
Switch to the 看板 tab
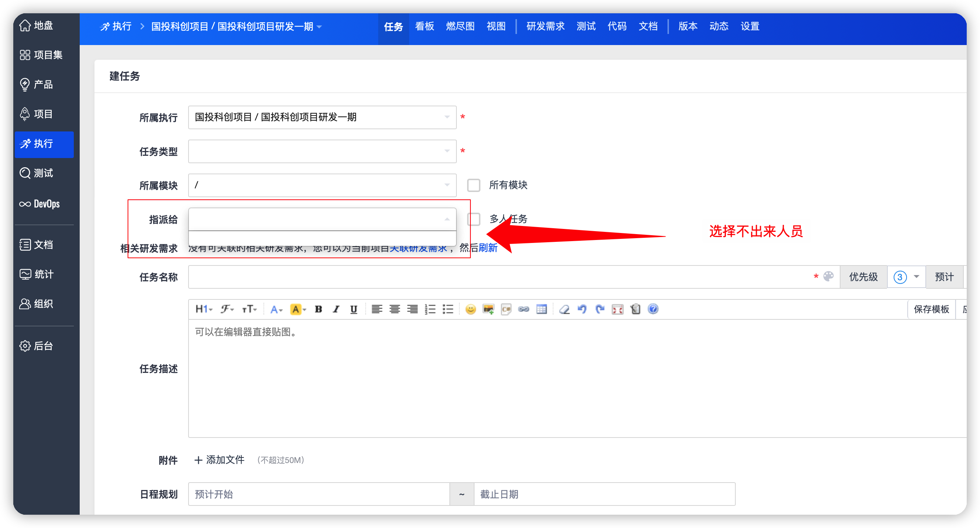point(424,26)
